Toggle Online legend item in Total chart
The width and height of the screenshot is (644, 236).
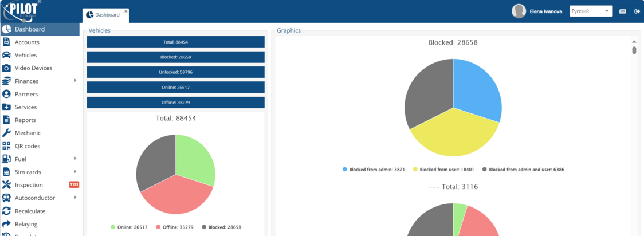point(129,227)
